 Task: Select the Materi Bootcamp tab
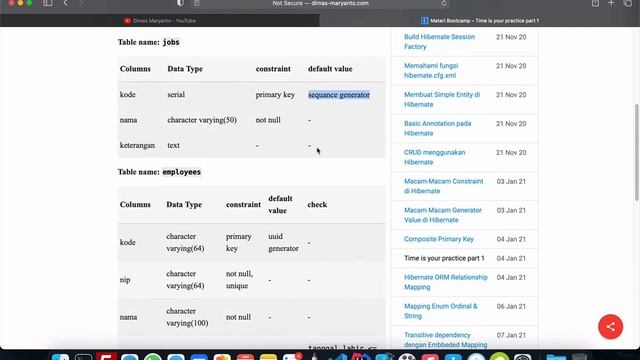click(480, 20)
